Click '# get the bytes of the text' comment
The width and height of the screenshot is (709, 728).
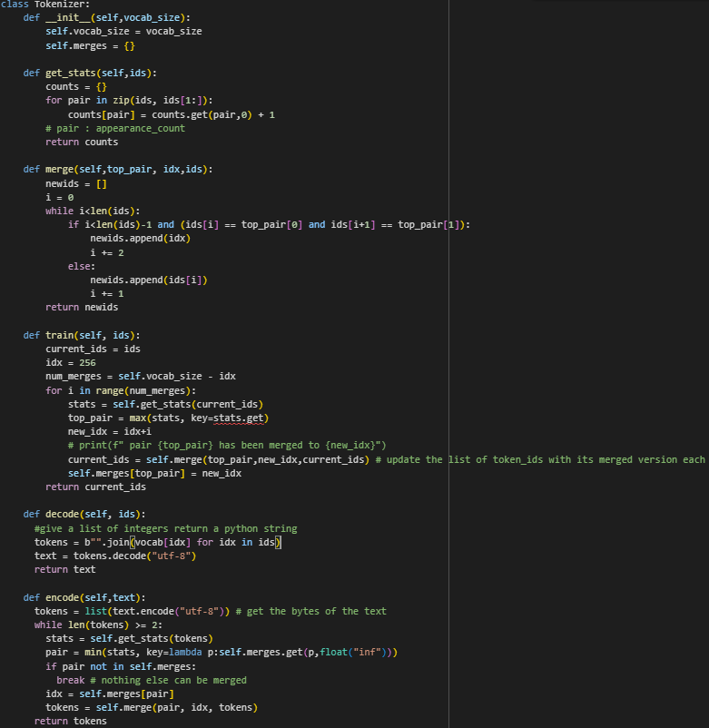pos(311,612)
